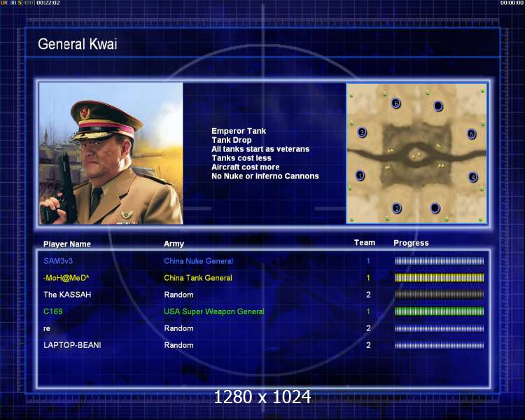Click 'No Nuke or Inferno Cannons' line
This screenshot has height=420, width=525.
click(x=265, y=176)
